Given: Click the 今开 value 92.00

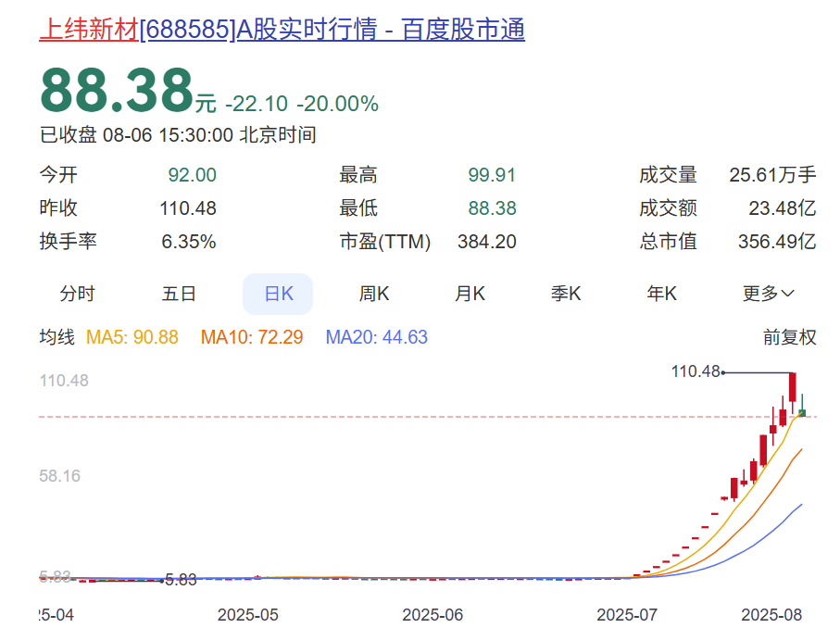Looking at the screenshot, I should pos(192,175).
